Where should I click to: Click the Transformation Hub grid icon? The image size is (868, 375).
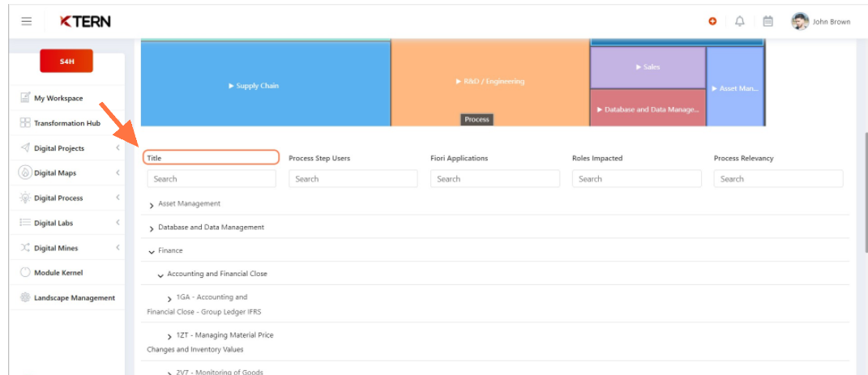coord(25,123)
